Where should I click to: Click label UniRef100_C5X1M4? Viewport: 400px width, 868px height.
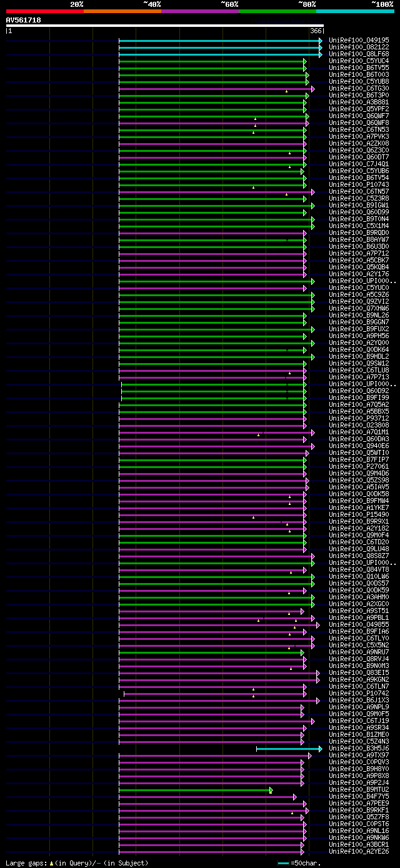click(359, 226)
